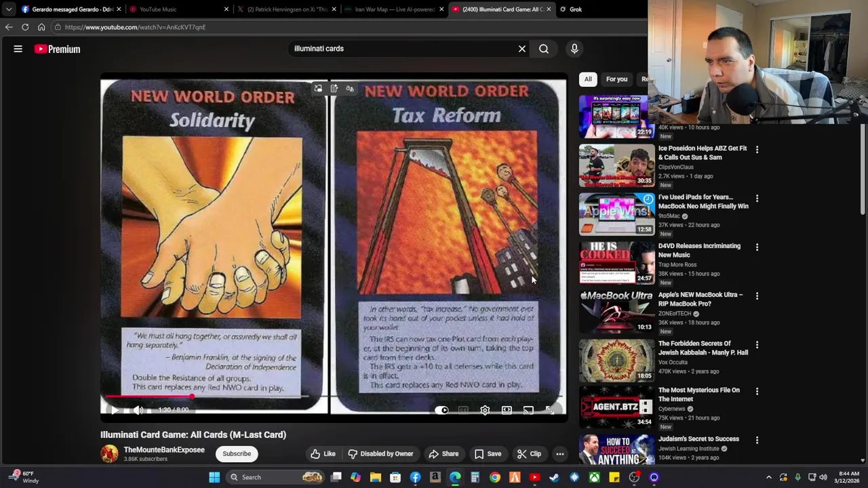Image resolution: width=868 pixels, height=488 pixels.
Task: Open 'Judaism's Secret to Success' video title
Action: click(x=698, y=439)
